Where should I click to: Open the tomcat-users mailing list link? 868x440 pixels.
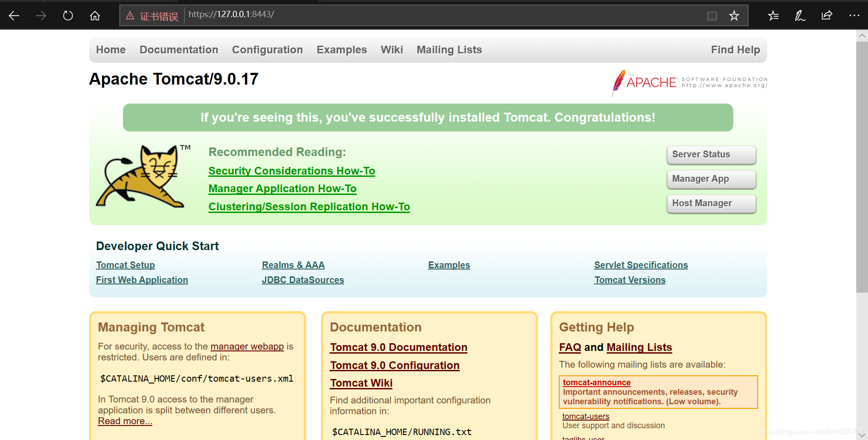pyautogui.click(x=586, y=416)
